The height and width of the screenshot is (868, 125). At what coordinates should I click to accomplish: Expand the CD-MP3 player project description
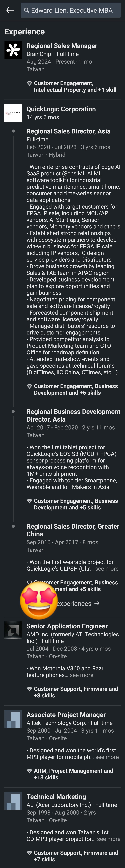point(109,839)
